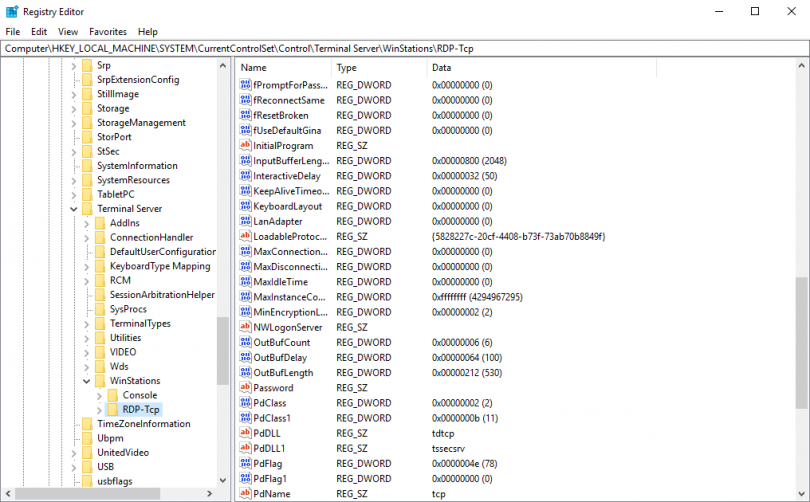
Task: Click the InitialProgram string value icon
Action: (245, 145)
